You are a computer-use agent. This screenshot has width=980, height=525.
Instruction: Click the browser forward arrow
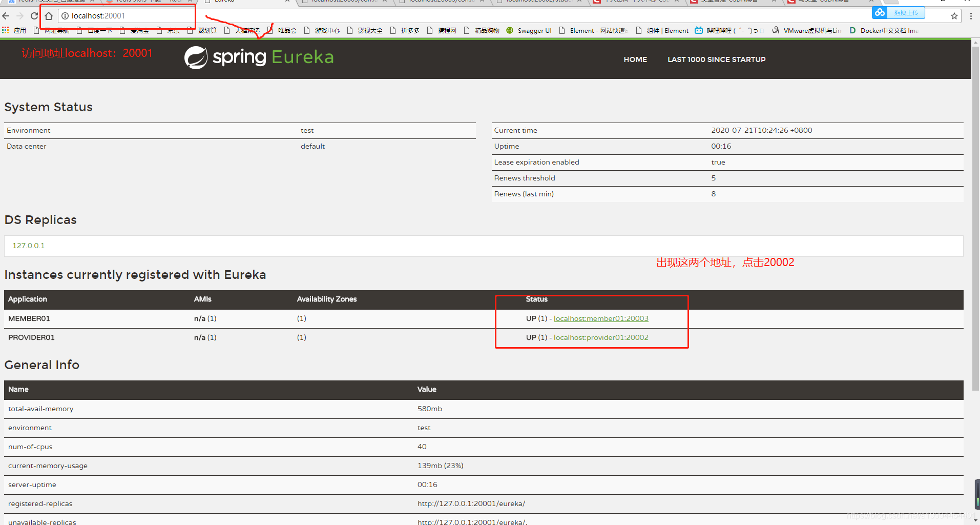(20, 16)
